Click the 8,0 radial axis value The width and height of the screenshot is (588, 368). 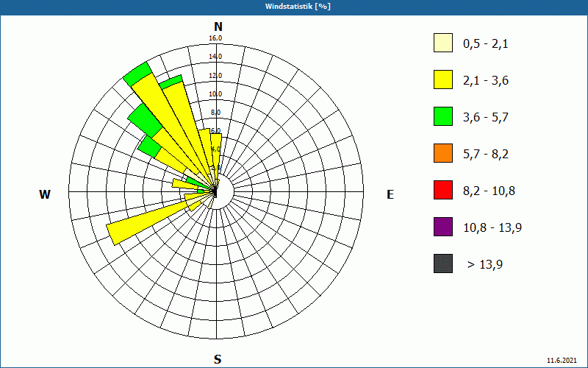pos(215,113)
